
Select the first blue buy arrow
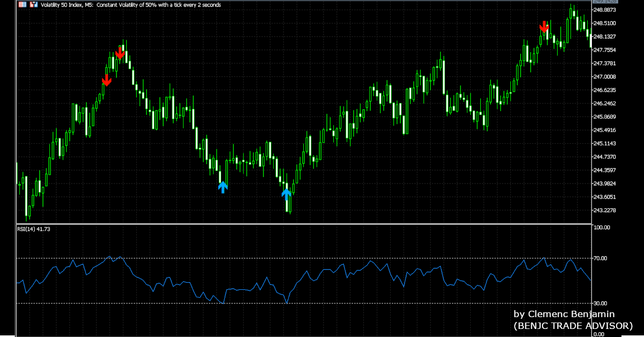[223, 187]
